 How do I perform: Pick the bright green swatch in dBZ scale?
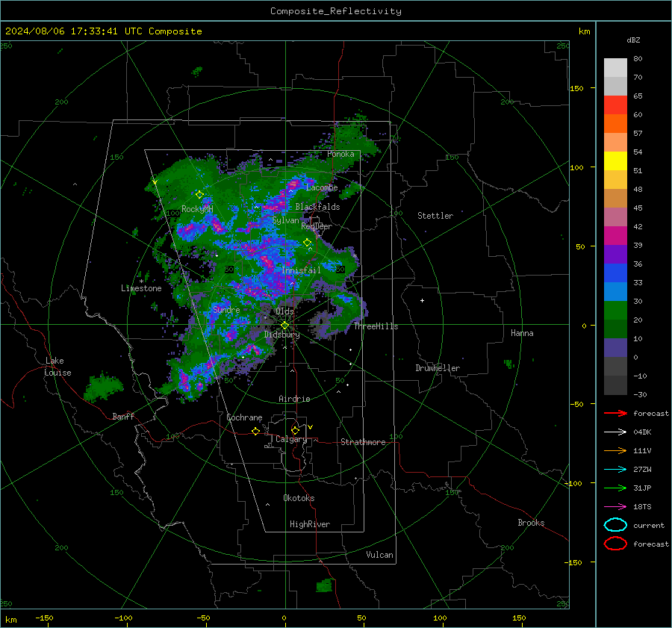point(615,311)
